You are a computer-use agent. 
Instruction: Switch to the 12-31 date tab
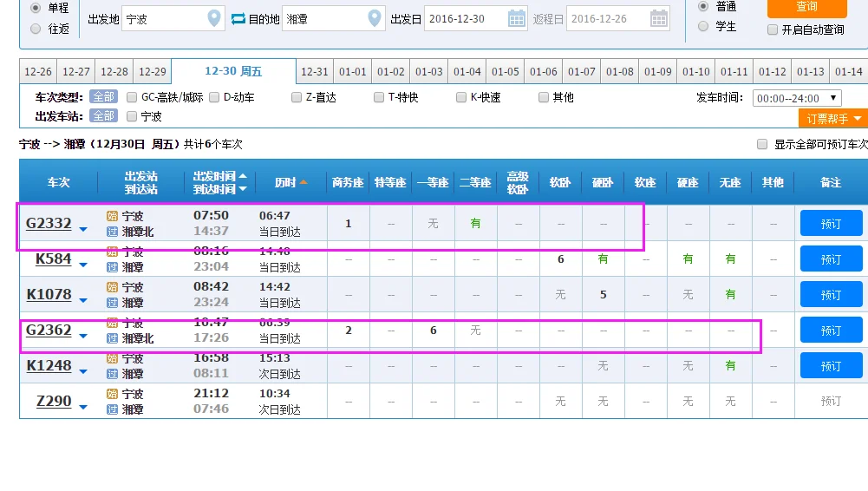tap(315, 71)
